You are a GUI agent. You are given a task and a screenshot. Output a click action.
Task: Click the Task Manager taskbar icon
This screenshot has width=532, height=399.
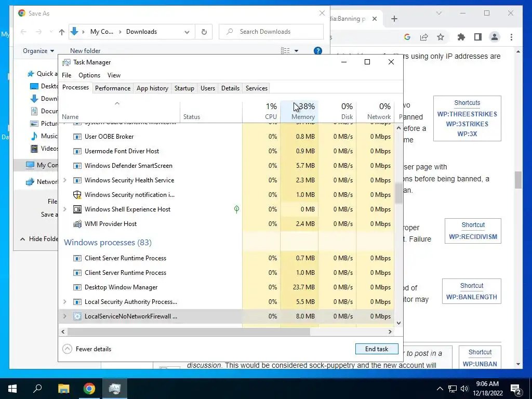click(x=115, y=389)
